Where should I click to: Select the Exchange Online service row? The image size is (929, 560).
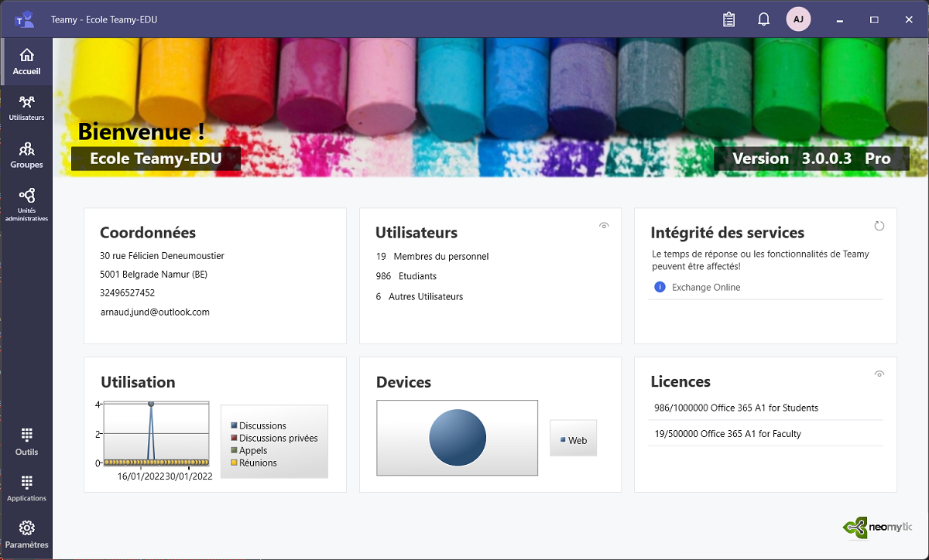[766, 287]
